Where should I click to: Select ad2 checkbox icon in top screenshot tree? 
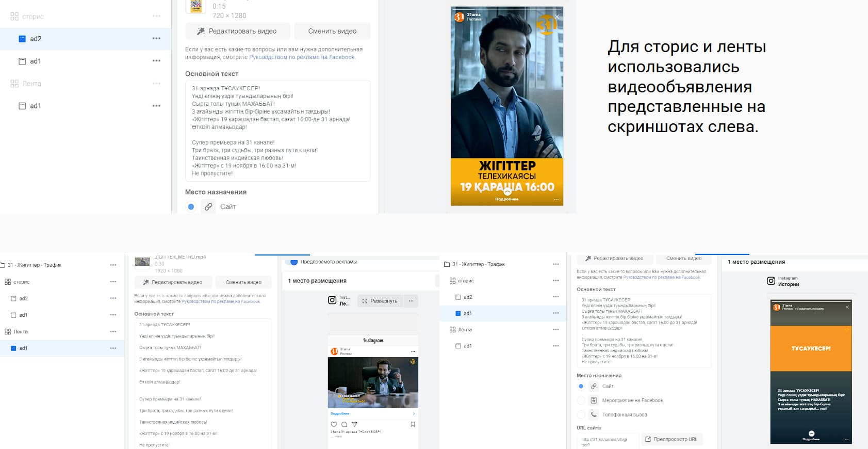(x=22, y=39)
